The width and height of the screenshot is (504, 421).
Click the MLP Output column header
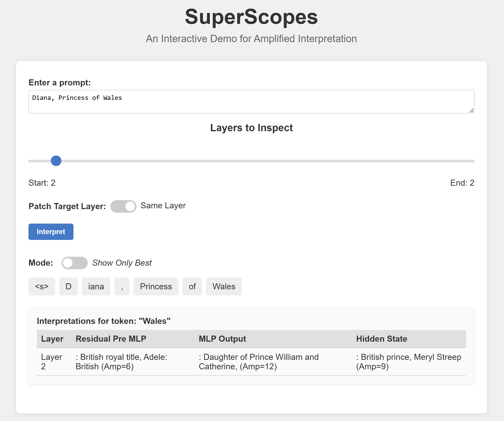point(222,339)
